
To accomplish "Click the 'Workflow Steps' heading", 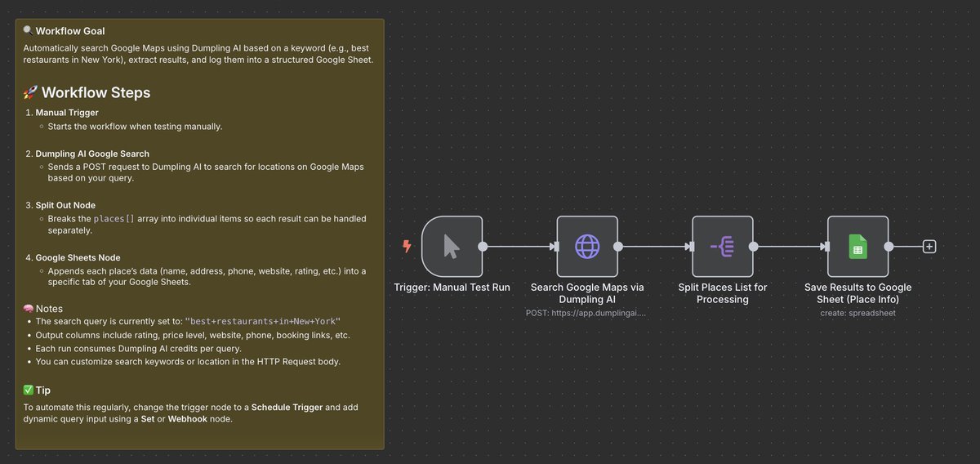I will (x=96, y=92).
